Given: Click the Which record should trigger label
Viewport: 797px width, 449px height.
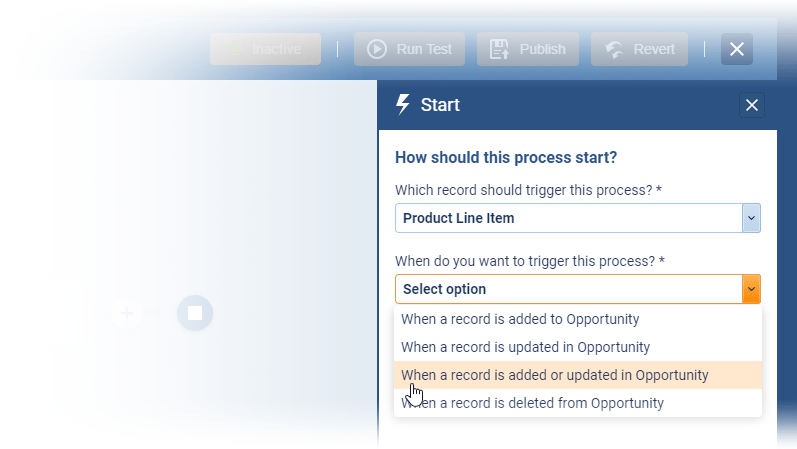Looking at the screenshot, I should (528, 190).
